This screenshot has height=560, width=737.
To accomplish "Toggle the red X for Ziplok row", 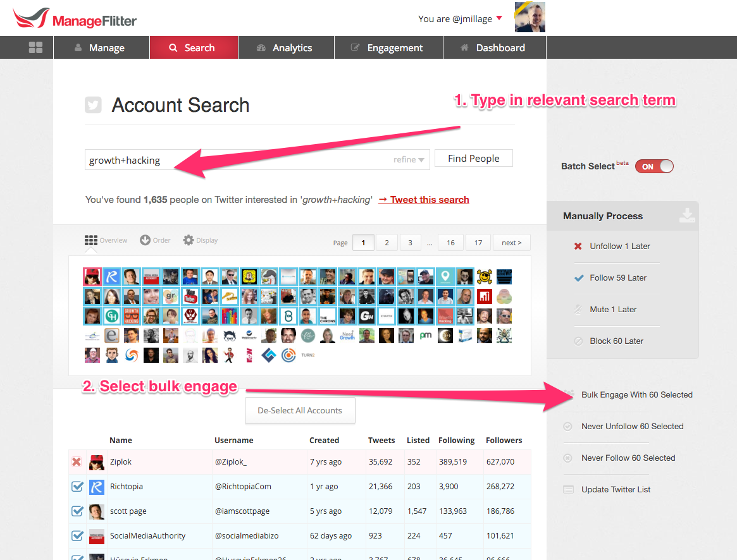I will (76, 462).
